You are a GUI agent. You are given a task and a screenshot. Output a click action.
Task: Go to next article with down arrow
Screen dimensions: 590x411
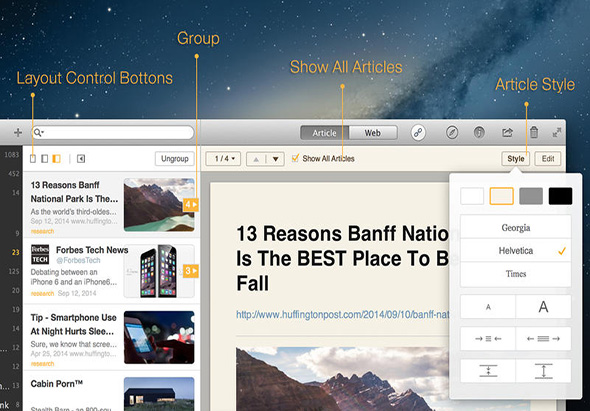click(x=275, y=159)
